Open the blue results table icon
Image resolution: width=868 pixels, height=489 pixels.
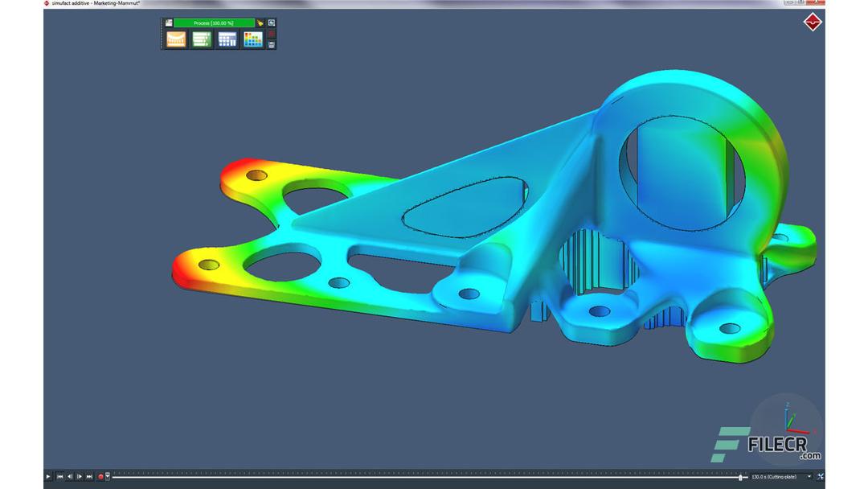[227, 39]
